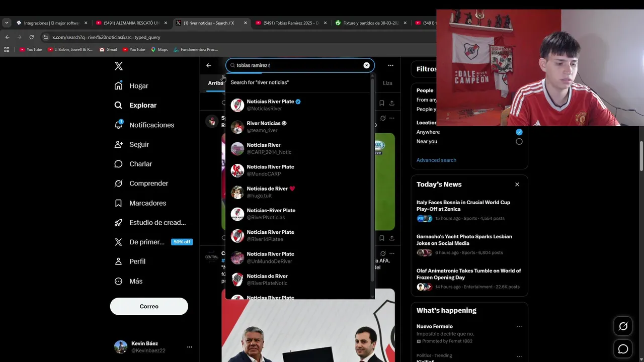
Task: Select Noticias de River @hugo_tuit
Action: pyautogui.click(x=298, y=192)
